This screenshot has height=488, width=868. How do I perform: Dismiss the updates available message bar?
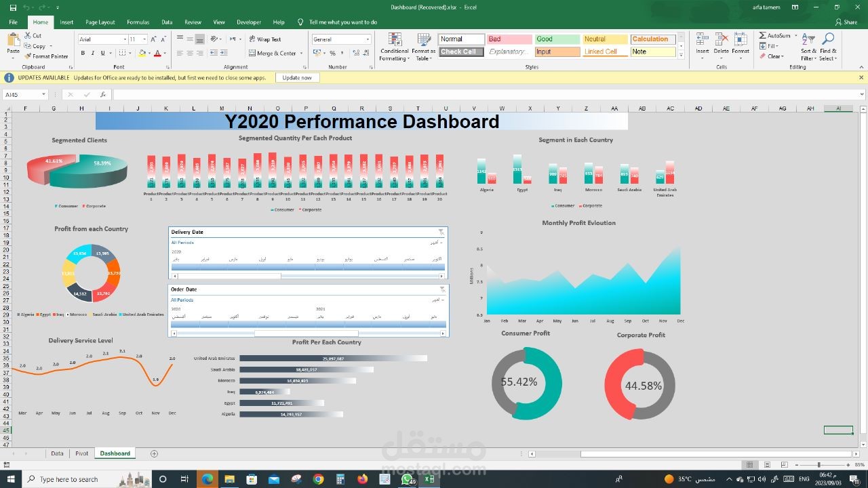pyautogui.click(x=861, y=78)
